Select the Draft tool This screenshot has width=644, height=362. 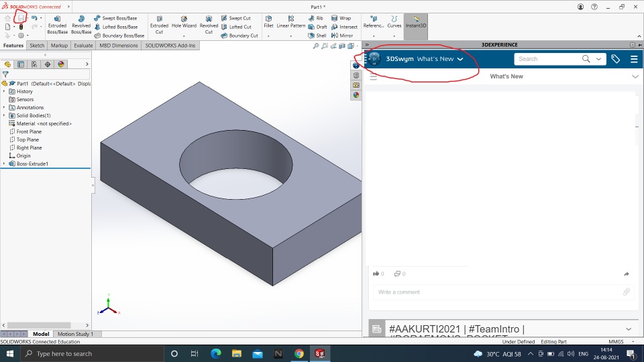[317, 27]
